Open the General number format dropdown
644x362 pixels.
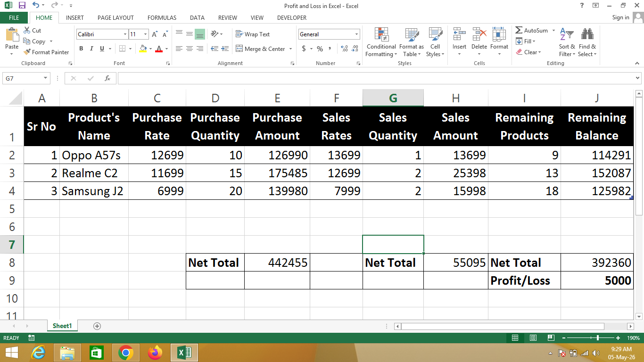(356, 34)
